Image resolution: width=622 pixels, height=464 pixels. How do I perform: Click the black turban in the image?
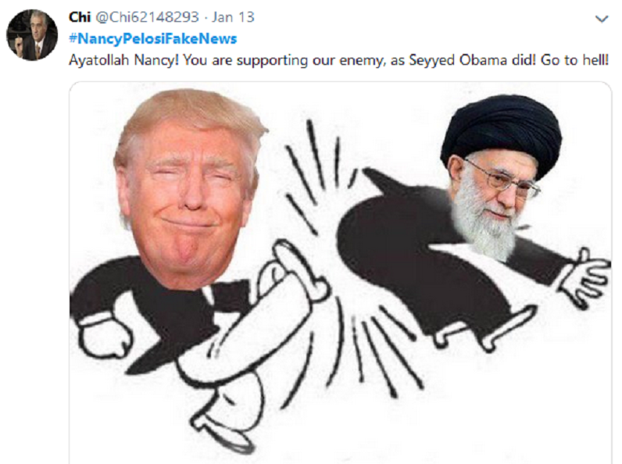502,129
